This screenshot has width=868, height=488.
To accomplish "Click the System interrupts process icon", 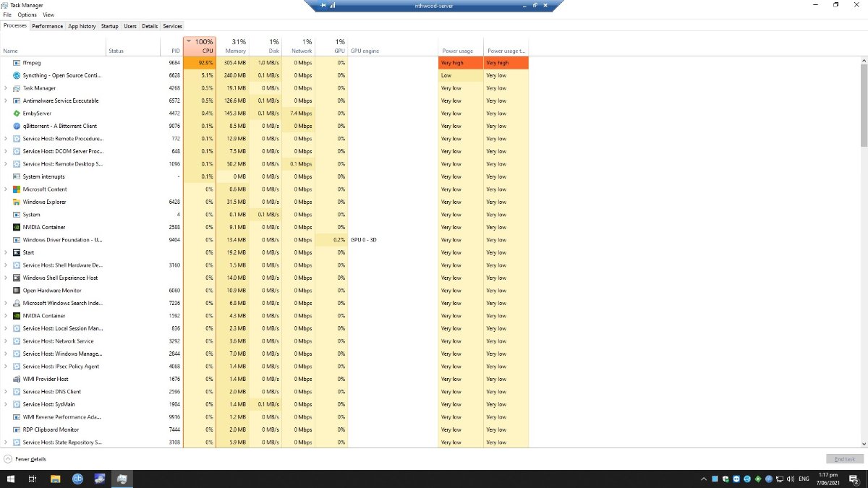I will coord(17,176).
